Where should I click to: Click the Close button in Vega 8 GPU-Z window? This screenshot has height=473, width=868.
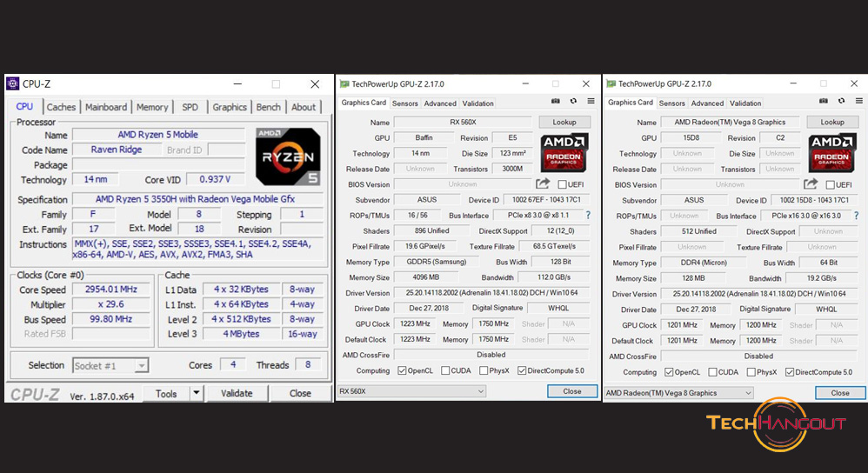point(840,393)
